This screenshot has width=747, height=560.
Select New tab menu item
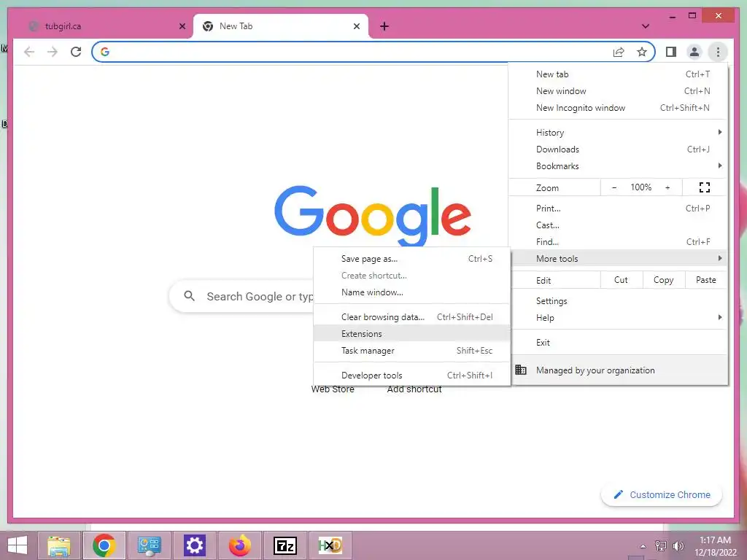click(618, 74)
